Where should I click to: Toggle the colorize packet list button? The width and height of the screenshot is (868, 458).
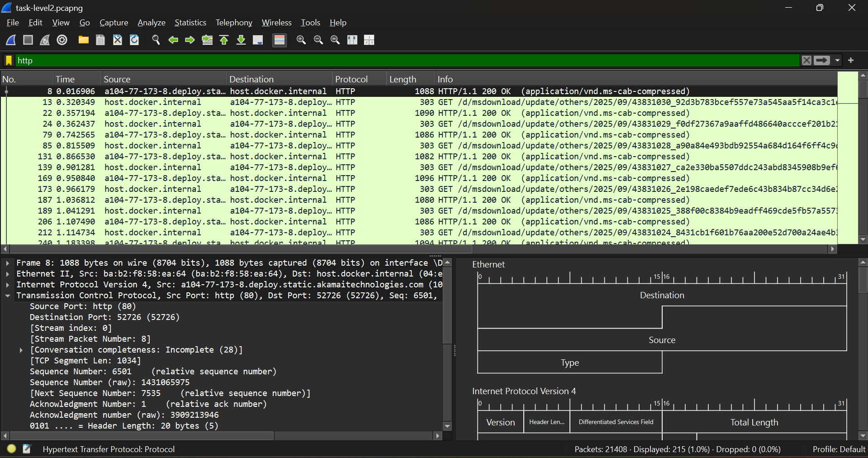pos(280,40)
